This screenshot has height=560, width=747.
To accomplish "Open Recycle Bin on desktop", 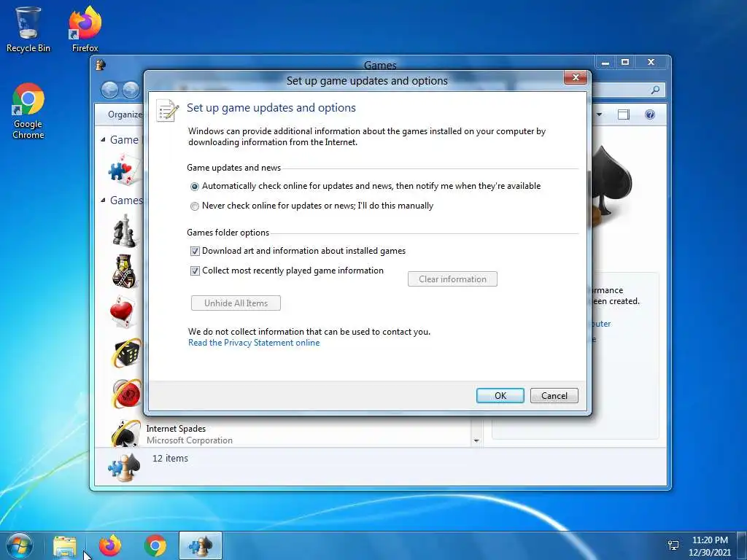I will pos(28,29).
